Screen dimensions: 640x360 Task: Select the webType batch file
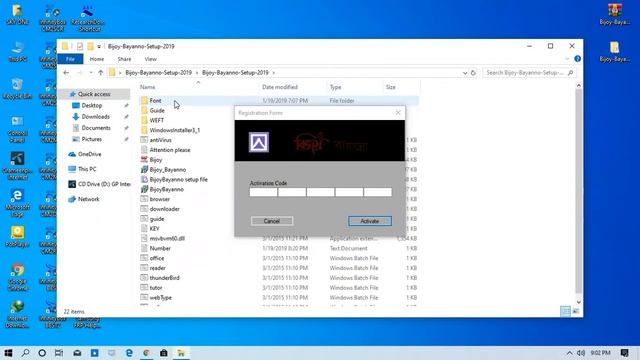160,298
